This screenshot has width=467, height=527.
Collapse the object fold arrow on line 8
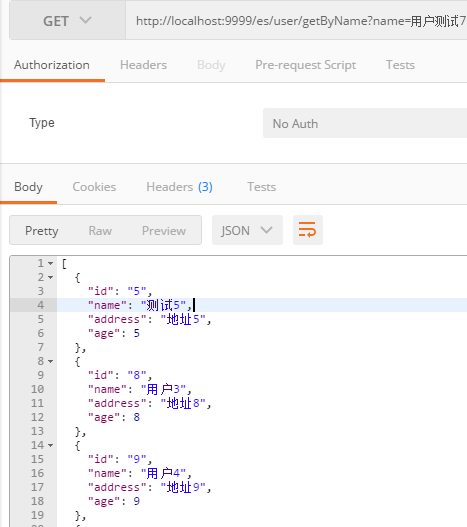point(50,362)
